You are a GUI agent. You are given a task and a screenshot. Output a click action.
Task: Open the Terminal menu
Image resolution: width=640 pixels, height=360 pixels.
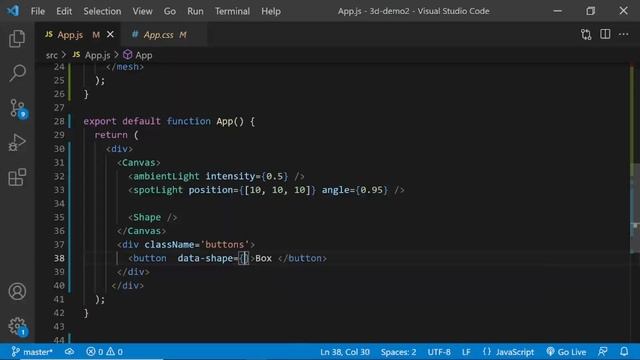pos(232,11)
